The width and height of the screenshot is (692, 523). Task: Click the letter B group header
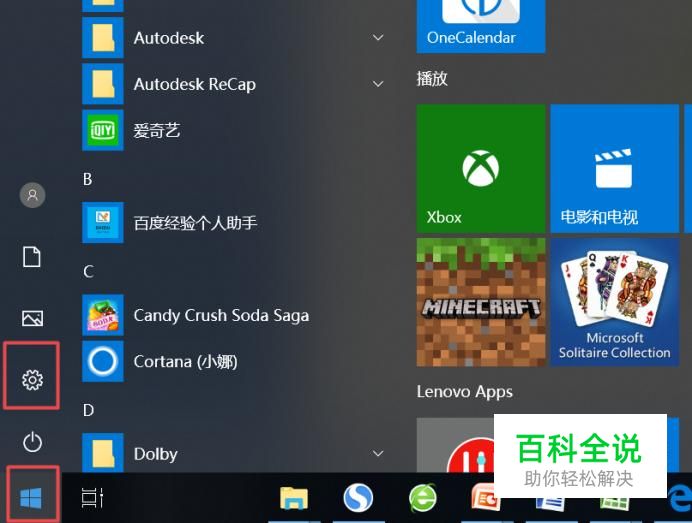click(87, 179)
